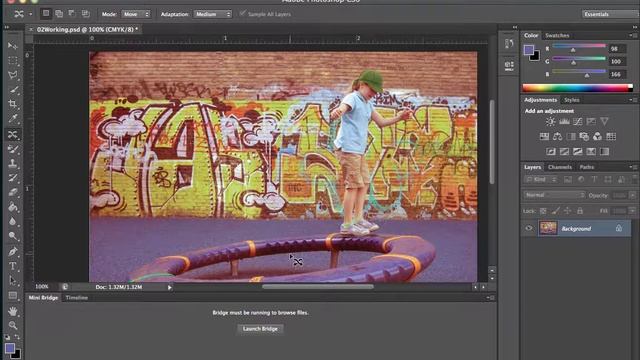Image resolution: width=640 pixels, height=360 pixels.
Task: Toggle Lock position in the Layers panel
Action: click(x=567, y=211)
